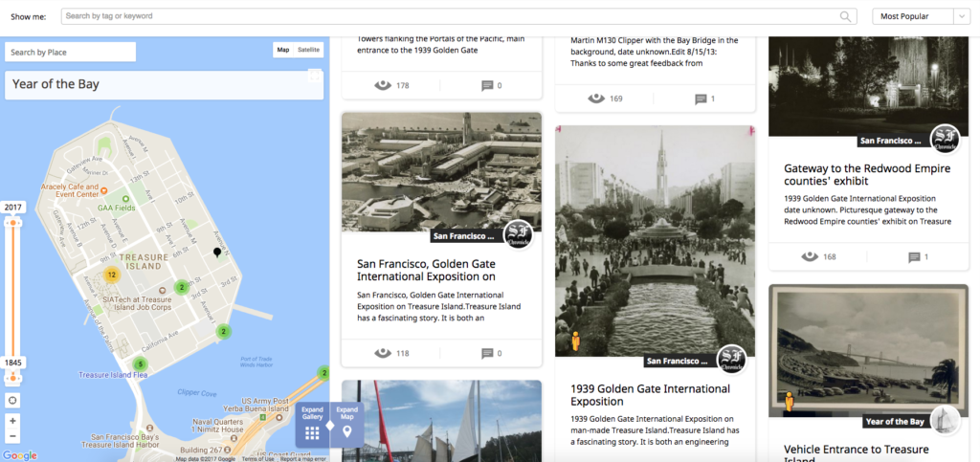
Task: Click comment icon on 168-views card
Action: click(x=914, y=257)
